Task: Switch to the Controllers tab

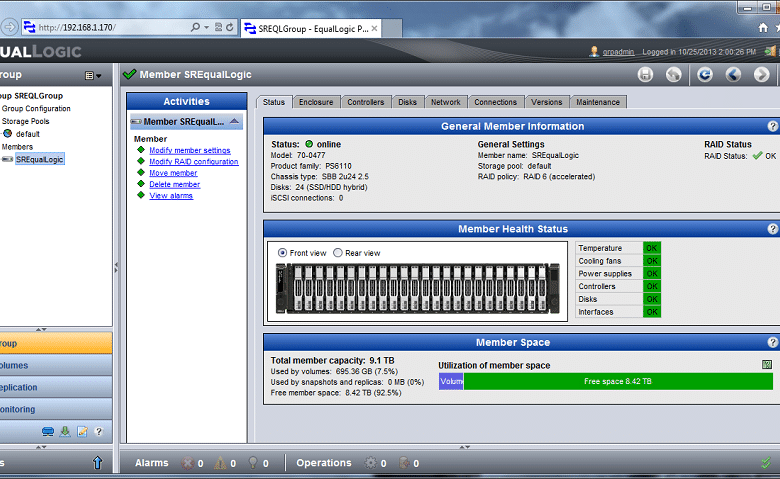Action: [x=366, y=102]
